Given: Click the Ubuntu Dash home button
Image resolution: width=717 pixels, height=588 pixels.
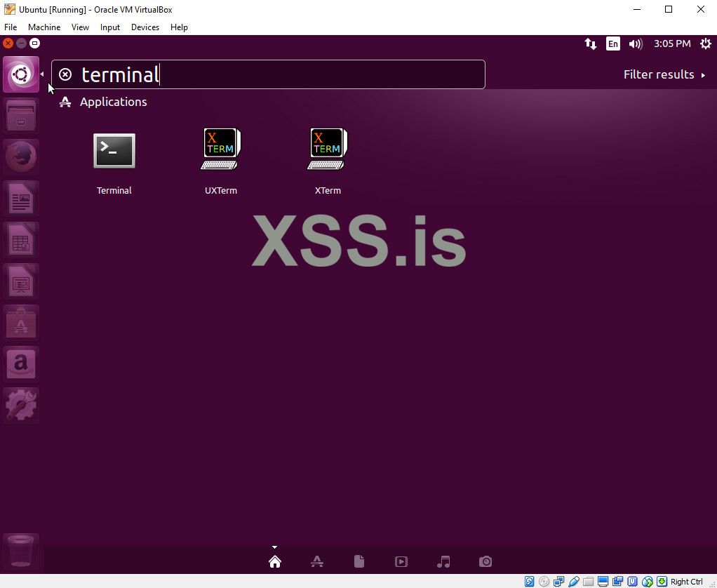Looking at the screenshot, I should click(x=21, y=74).
